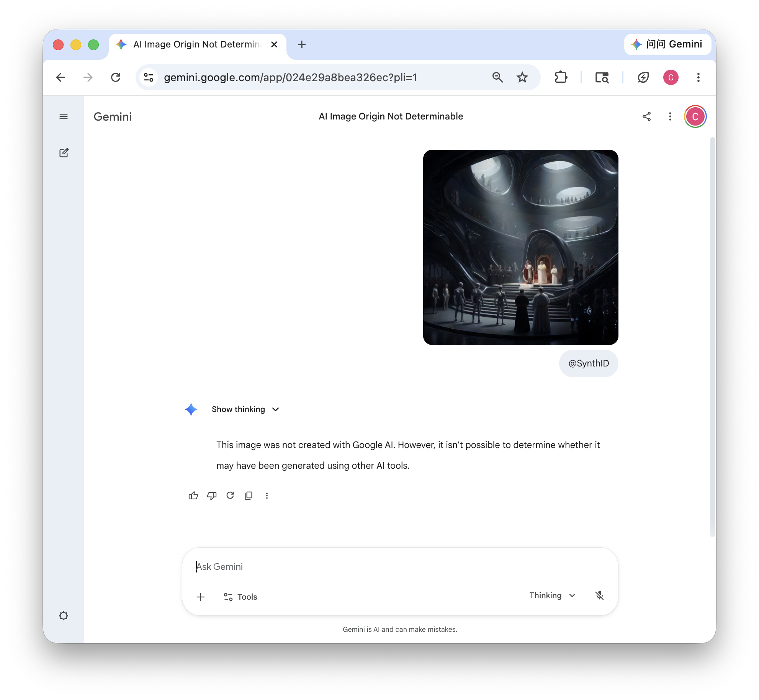Click the Gemini can make mistakes disclaimer
The width and height of the screenshot is (759, 700).
[x=400, y=630]
